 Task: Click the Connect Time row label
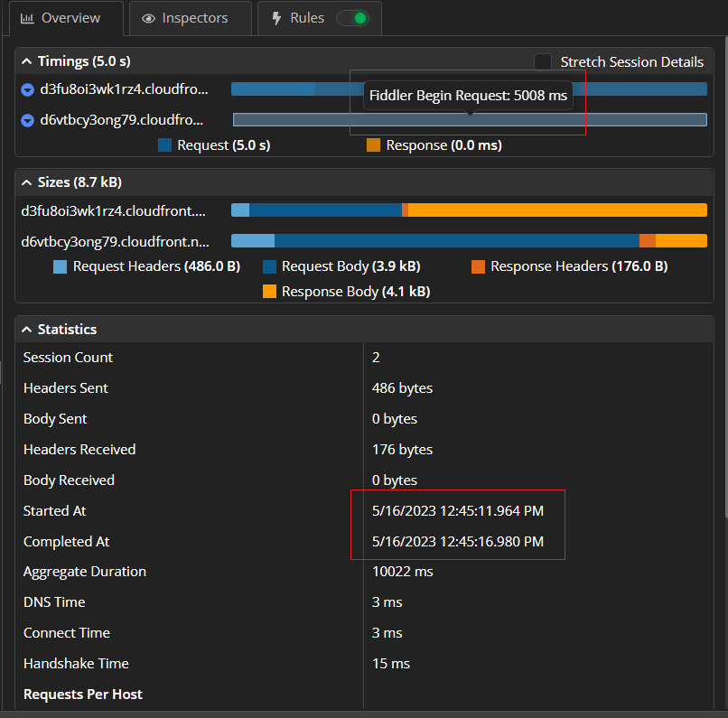coord(67,632)
